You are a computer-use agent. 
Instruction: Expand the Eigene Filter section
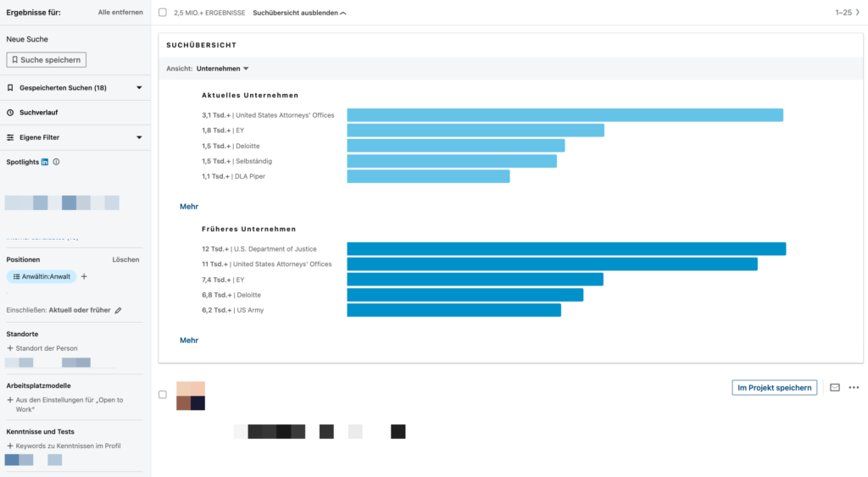point(139,137)
